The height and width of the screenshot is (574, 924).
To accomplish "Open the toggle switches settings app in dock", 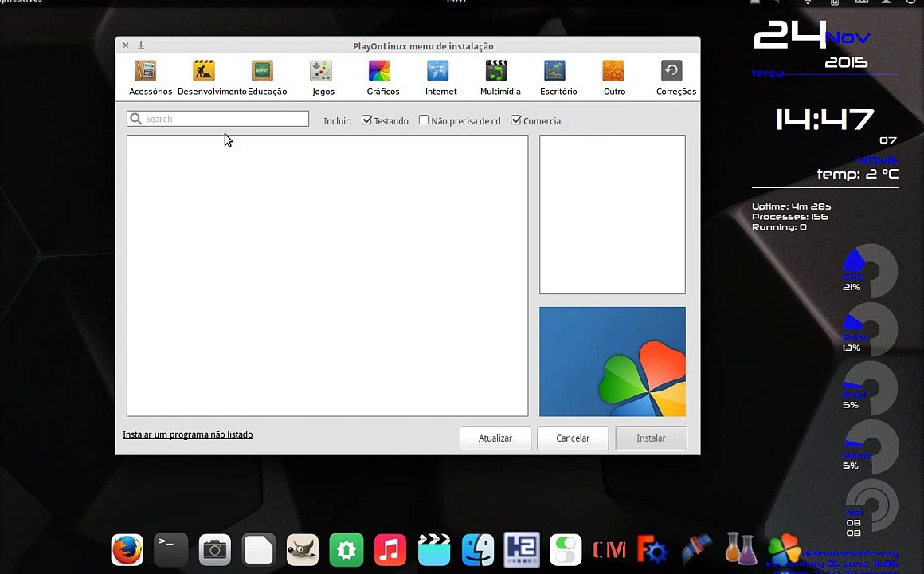I will (566, 550).
